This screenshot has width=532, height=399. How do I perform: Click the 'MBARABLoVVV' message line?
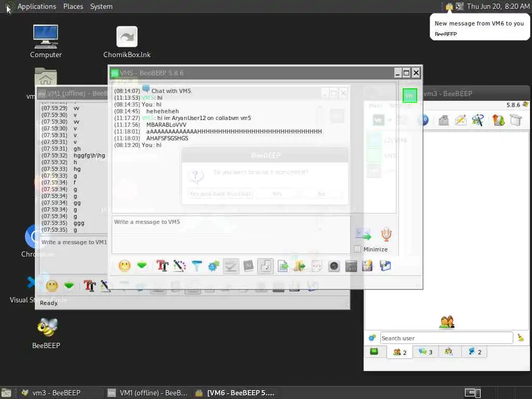tap(166, 125)
